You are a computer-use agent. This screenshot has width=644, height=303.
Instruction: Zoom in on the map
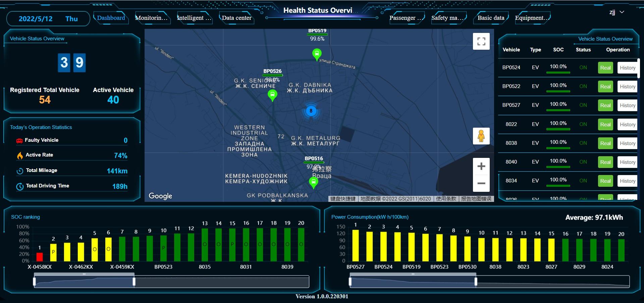pos(481,166)
